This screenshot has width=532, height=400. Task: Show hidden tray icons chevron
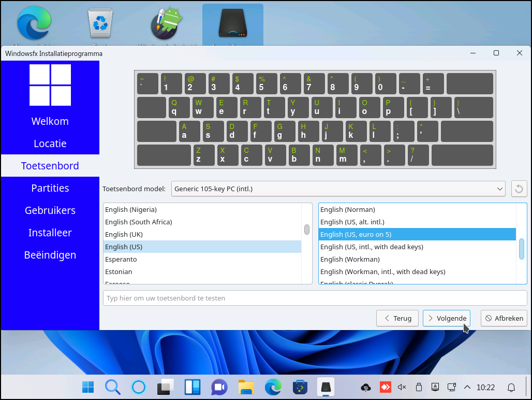click(x=467, y=387)
